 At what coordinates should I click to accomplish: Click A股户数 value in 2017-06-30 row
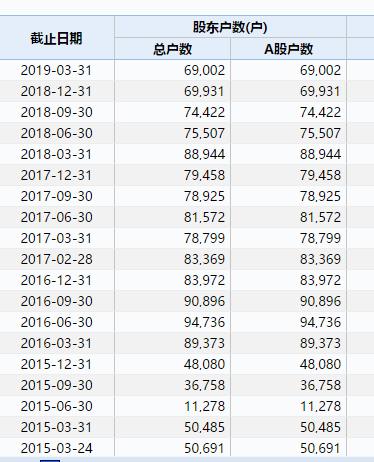coord(320,217)
